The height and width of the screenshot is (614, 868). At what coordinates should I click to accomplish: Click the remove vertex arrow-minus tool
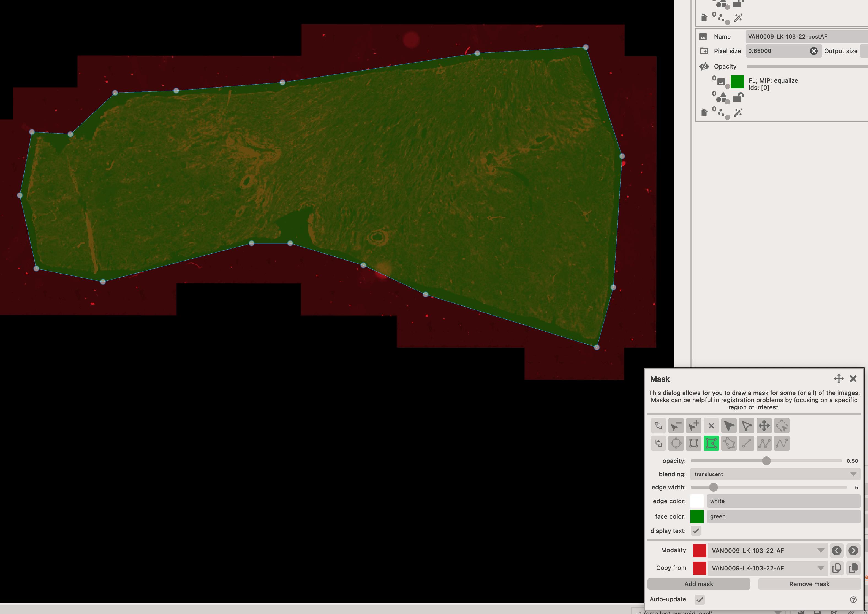676,426
